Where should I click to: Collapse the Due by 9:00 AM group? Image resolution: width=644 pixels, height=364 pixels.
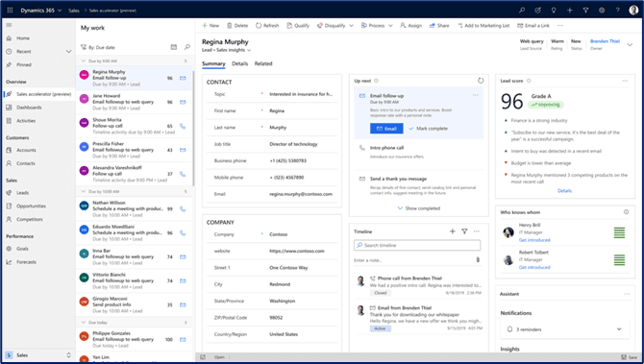pyautogui.click(x=84, y=61)
